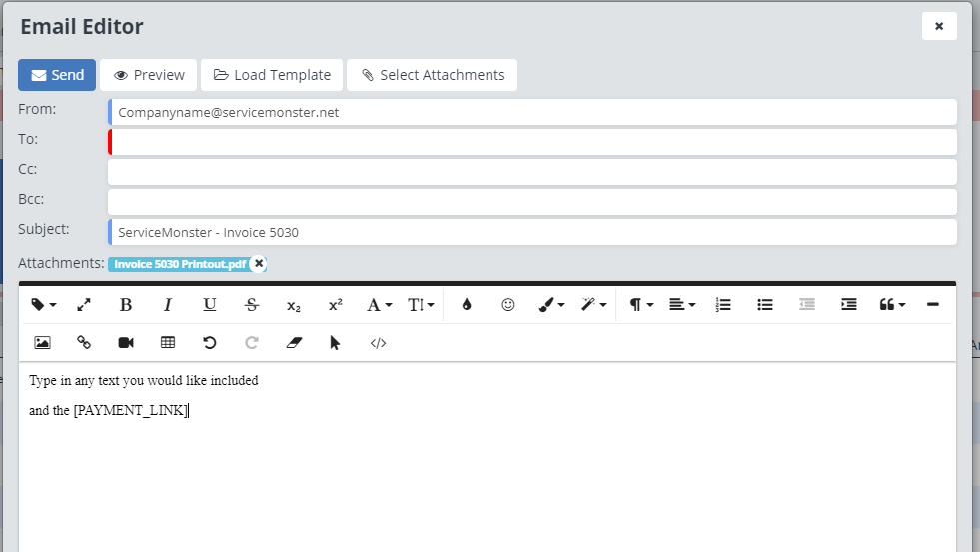Switch to code view

(378, 342)
